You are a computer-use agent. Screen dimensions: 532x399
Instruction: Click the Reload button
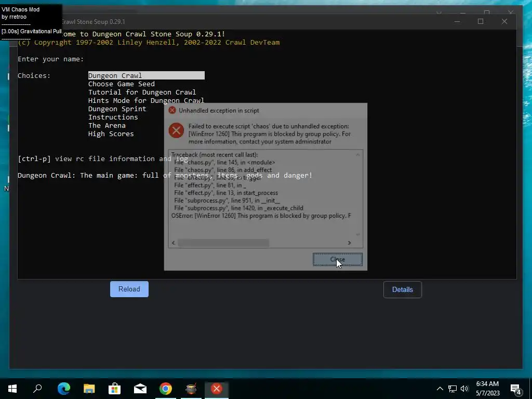pyautogui.click(x=129, y=289)
